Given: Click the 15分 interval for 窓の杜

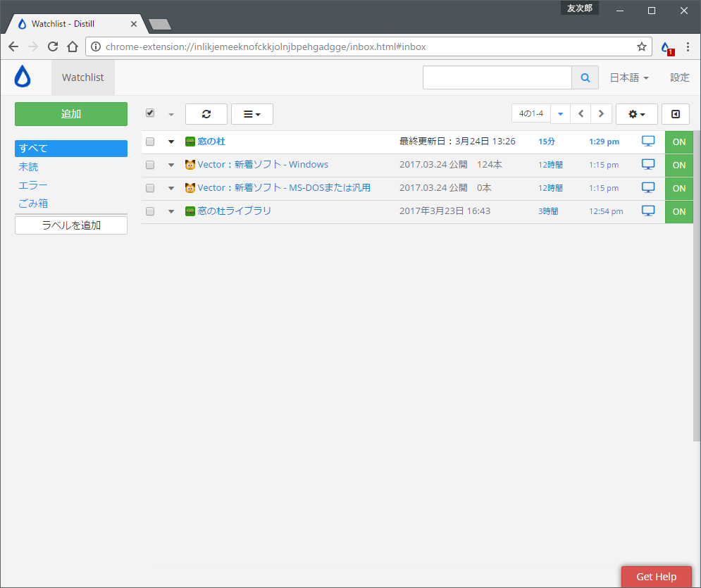Looking at the screenshot, I should click(546, 142).
